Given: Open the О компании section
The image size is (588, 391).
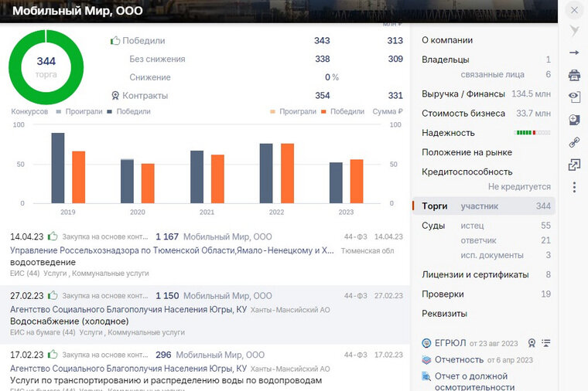Looking at the screenshot, I should tap(447, 40).
